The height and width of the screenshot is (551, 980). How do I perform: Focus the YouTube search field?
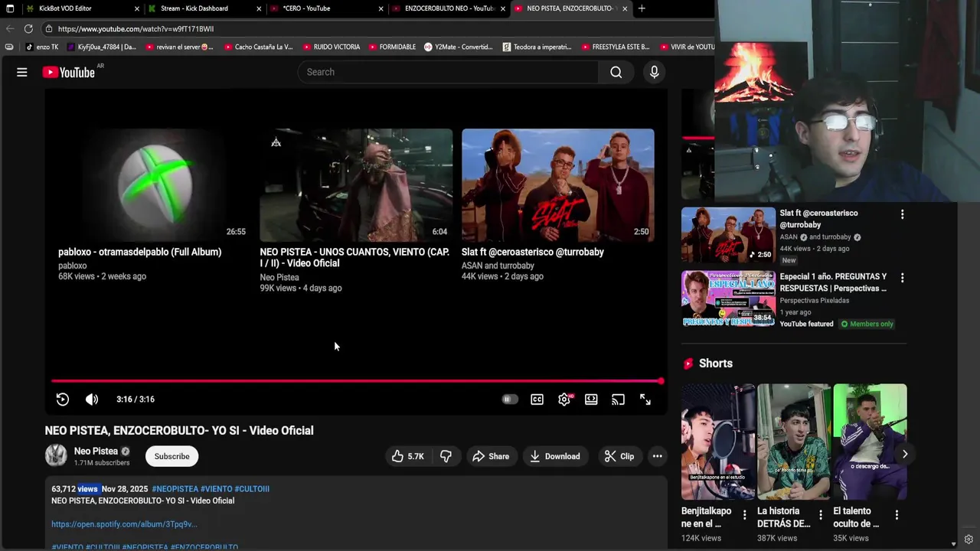pyautogui.click(x=448, y=72)
